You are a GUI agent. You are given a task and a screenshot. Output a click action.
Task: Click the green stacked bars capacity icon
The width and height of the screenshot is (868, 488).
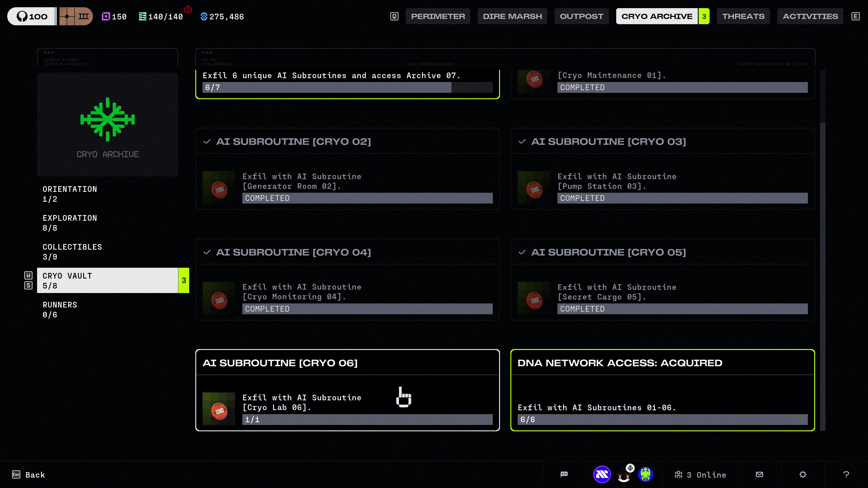[143, 16]
